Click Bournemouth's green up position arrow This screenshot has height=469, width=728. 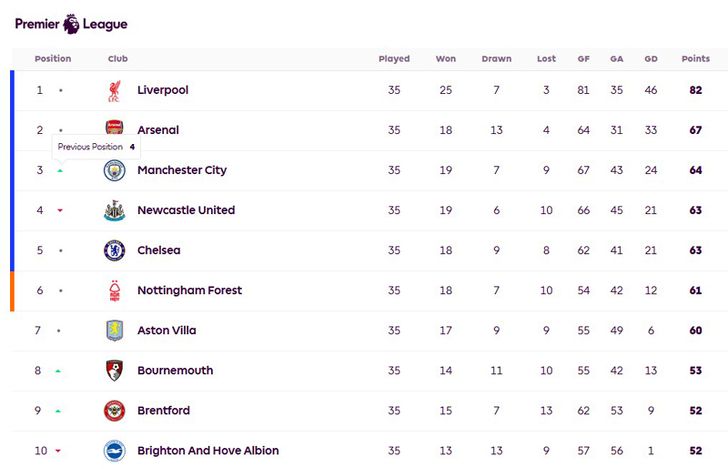click(58, 371)
